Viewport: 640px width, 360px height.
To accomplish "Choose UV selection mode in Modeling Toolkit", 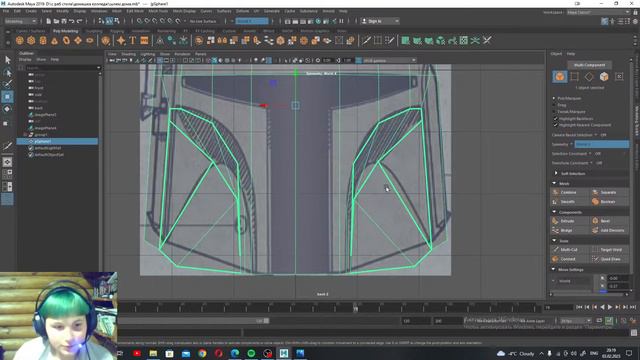I will [619, 77].
